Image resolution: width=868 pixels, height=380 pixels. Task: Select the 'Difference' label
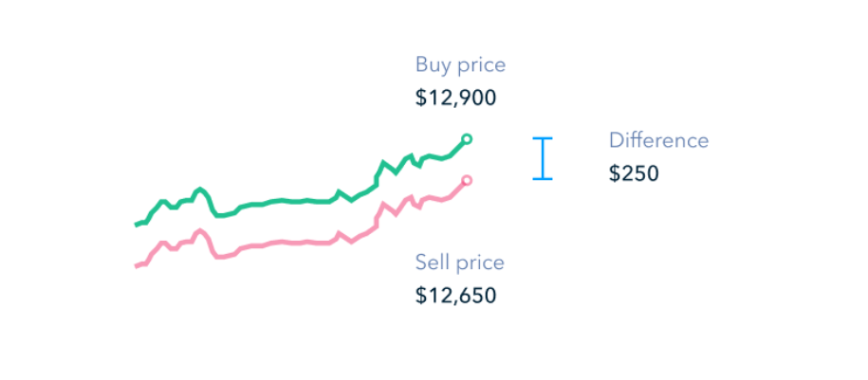[x=658, y=140]
